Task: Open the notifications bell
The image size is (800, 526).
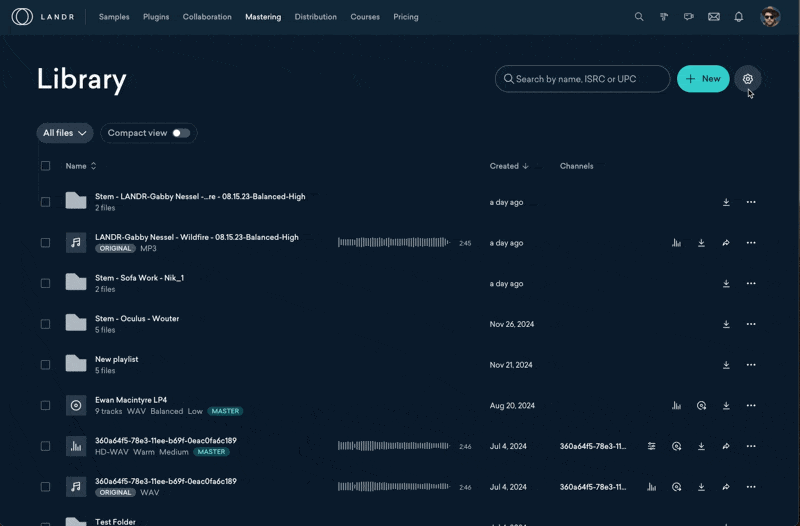Action: (739, 17)
